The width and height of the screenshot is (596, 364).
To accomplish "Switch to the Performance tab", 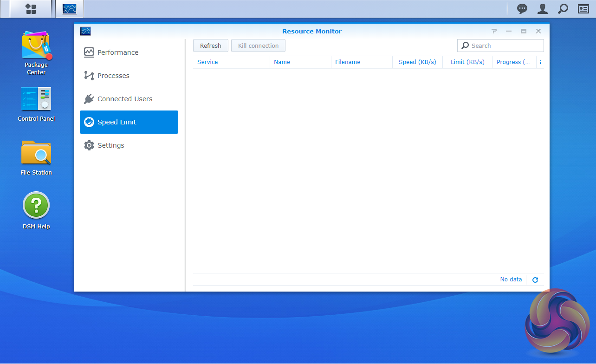I will [118, 52].
